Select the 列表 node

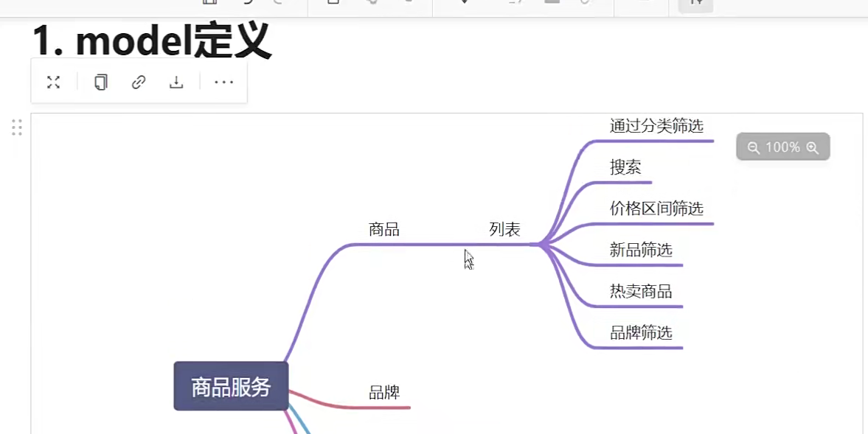click(x=504, y=230)
